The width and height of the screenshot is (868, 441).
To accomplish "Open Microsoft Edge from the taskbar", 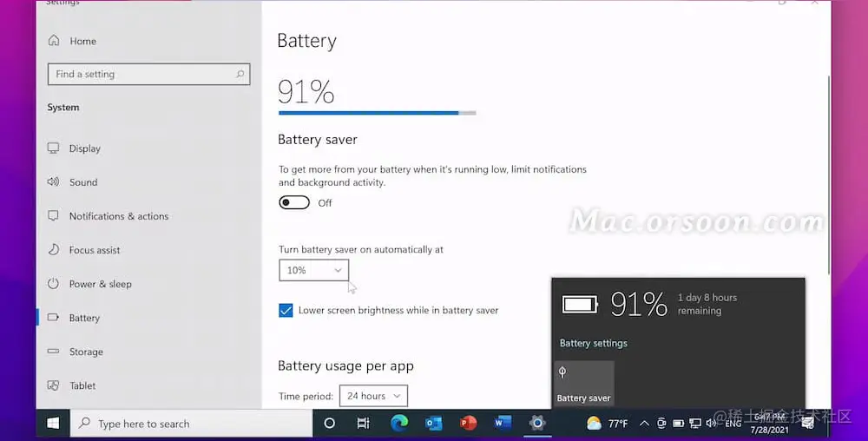I will pos(399,424).
